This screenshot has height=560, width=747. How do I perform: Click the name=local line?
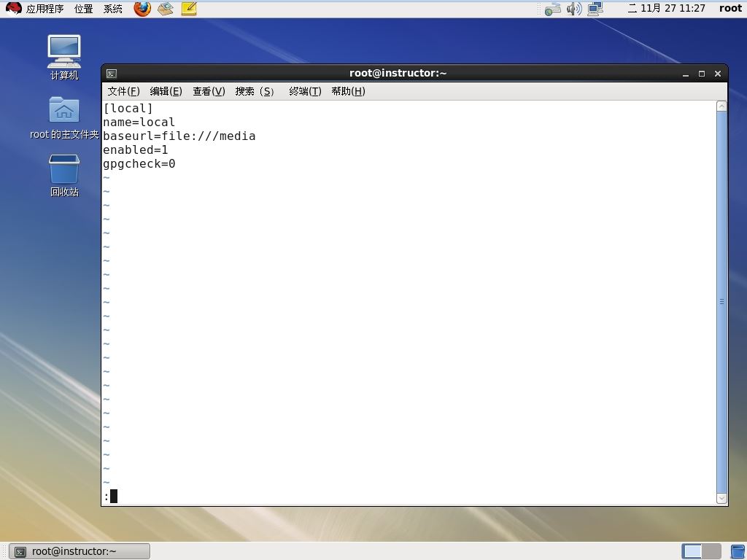point(139,122)
